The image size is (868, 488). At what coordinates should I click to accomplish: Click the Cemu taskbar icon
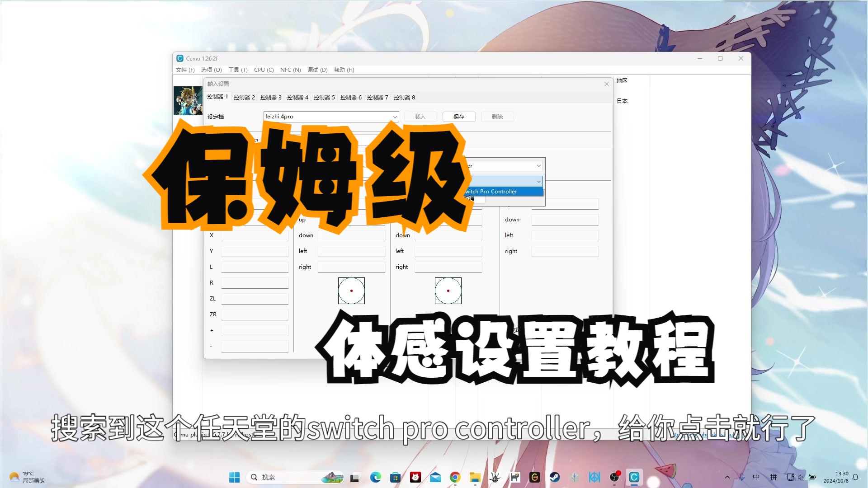(x=634, y=477)
